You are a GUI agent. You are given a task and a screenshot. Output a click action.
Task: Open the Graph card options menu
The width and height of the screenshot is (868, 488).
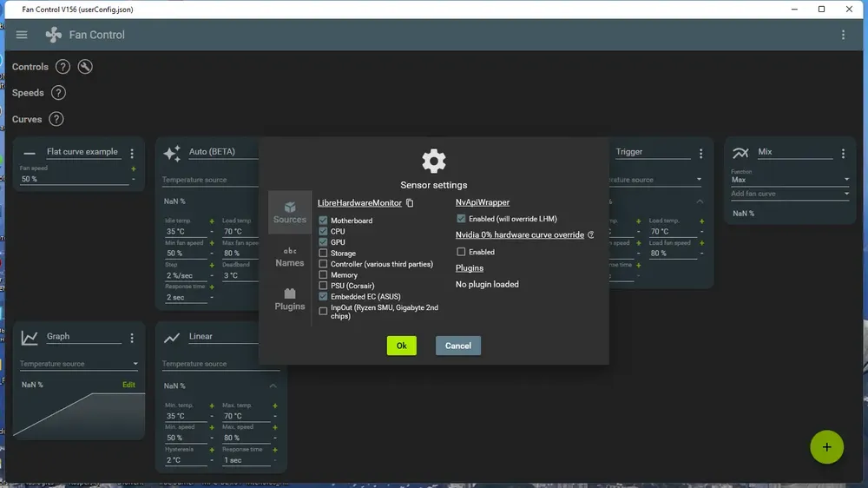point(132,337)
